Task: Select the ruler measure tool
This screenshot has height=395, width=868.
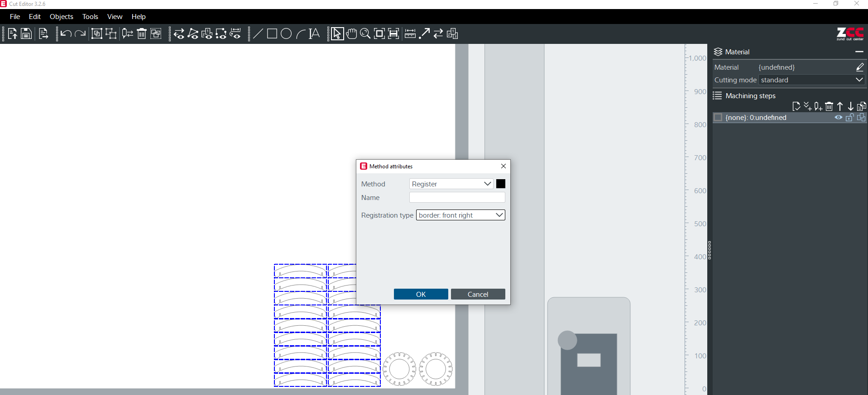Action: click(x=410, y=33)
